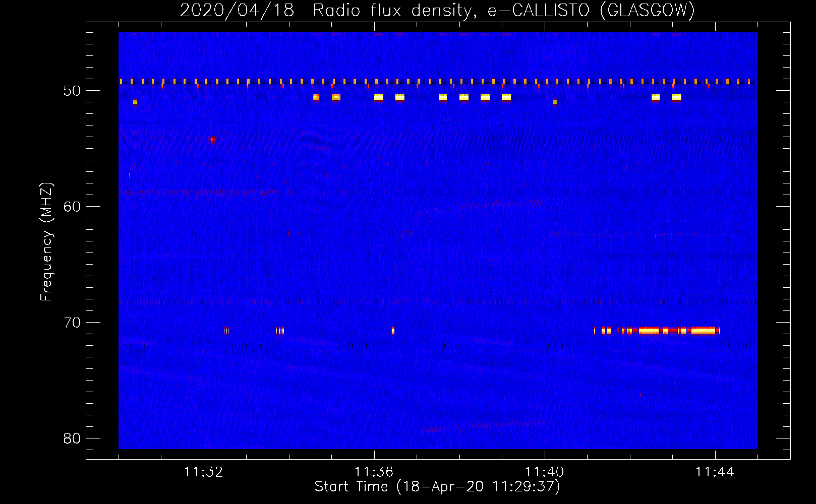Screen dimensions: 816x504
Task: Click the 50 frequency tick label
Action: tap(72, 91)
